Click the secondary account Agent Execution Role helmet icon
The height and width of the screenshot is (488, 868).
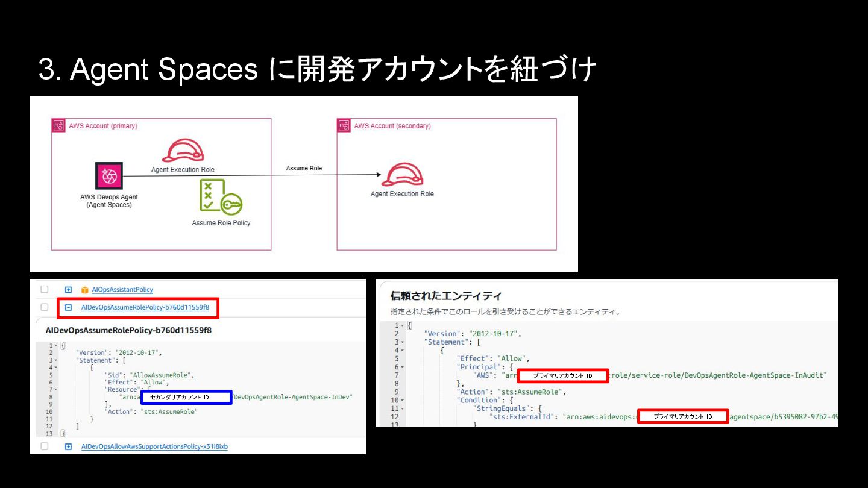[401, 174]
